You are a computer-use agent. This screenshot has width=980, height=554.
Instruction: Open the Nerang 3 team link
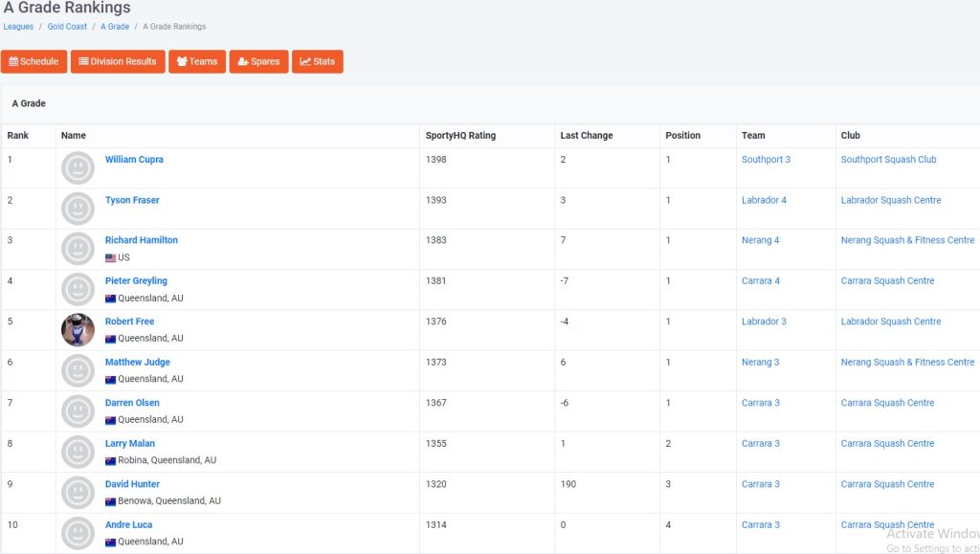pyautogui.click(x=761, y=362)
